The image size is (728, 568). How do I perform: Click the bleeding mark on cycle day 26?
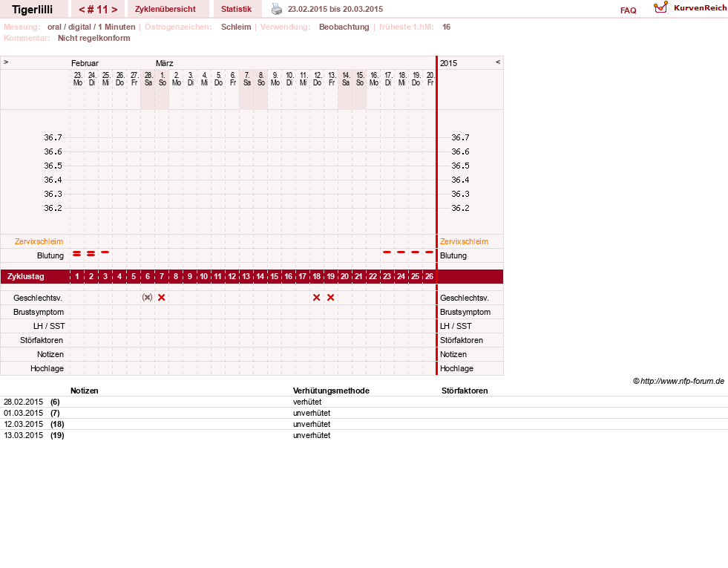(x=430, y=252)
